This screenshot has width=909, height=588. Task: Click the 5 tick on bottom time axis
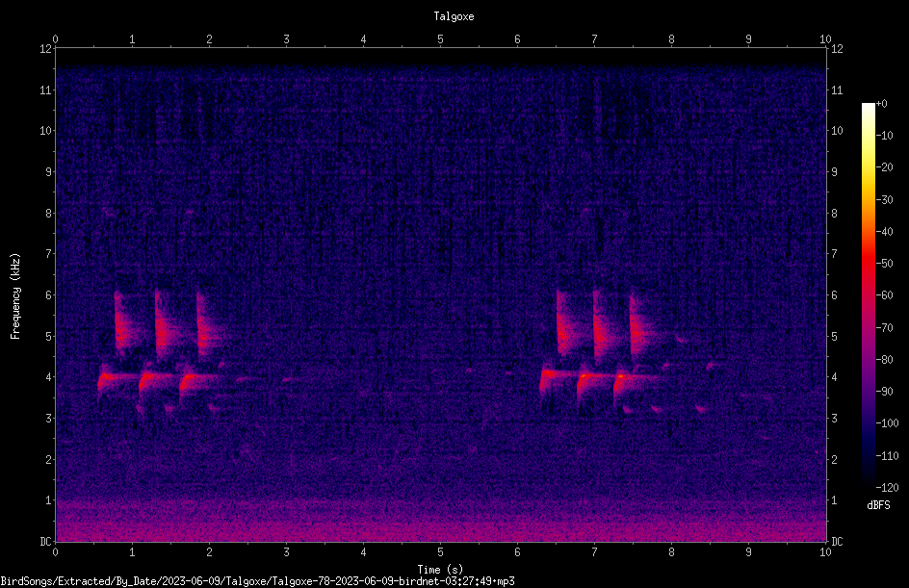click(x=441, y=552)
